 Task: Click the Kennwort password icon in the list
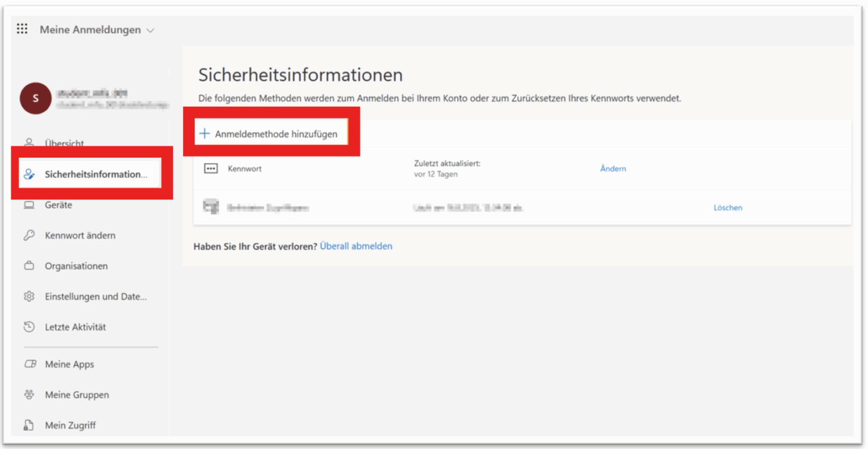[210, 168]
